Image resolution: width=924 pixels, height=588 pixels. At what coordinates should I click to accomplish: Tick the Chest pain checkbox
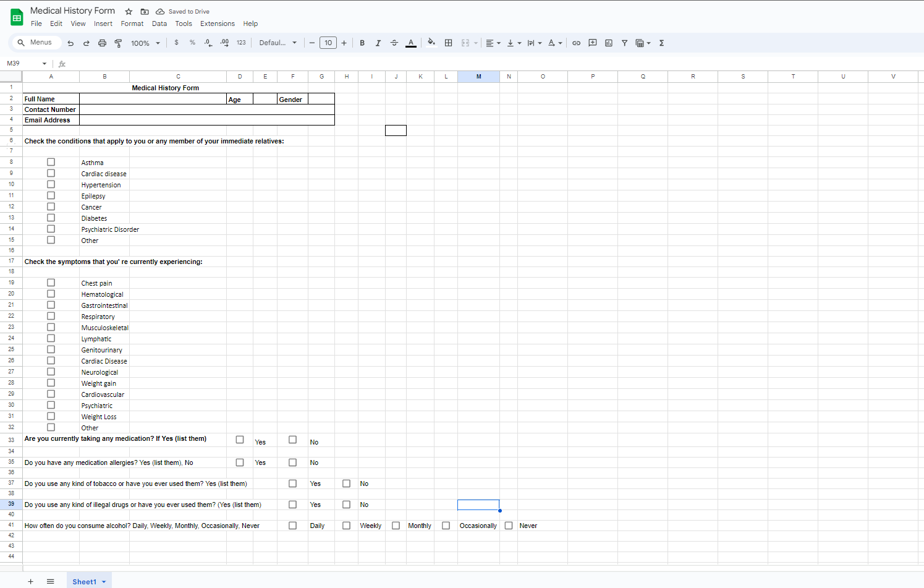pos(51,283)
